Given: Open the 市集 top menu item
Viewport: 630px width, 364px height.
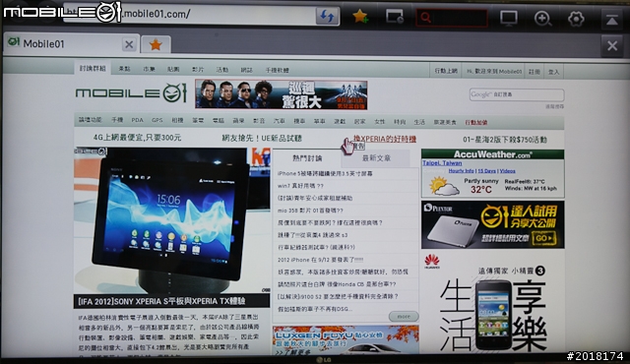Looking at the screenshot, I should [x=149, y=69].
